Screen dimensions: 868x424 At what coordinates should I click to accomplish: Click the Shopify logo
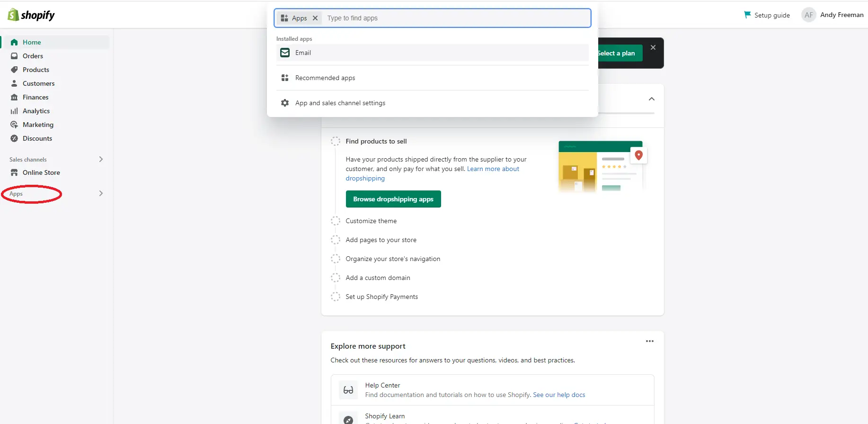(31, 15)
